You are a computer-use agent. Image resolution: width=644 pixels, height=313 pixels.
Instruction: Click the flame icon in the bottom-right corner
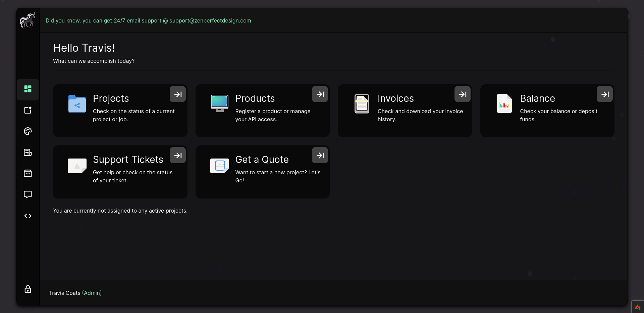638,307
